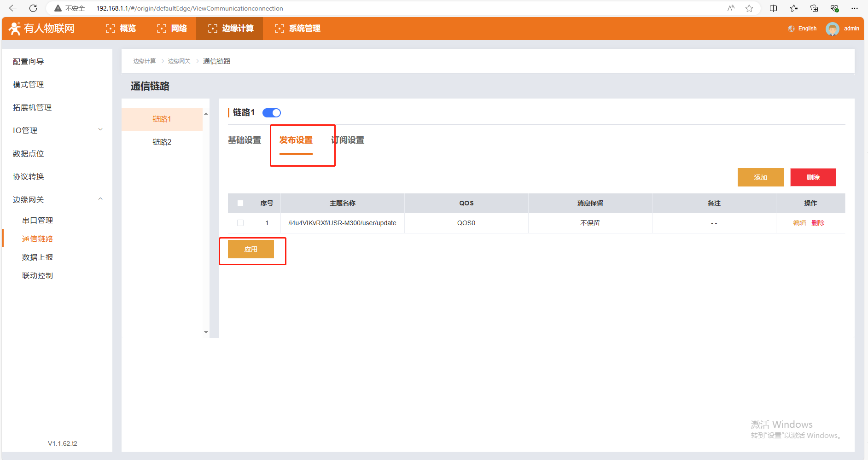This screenshot has height=460, width=868.
Task: Click the admin user avatar icon
Action: (832, 29)
